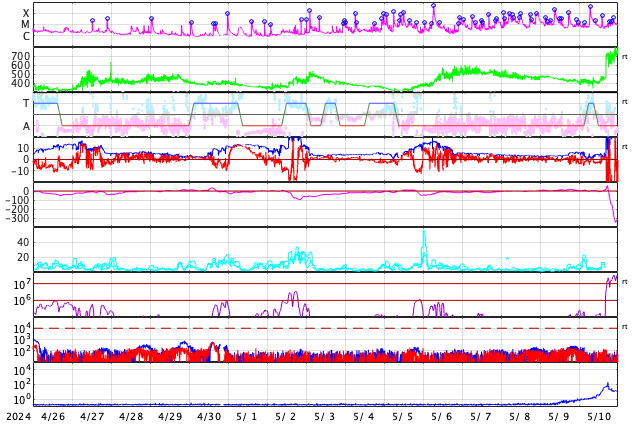Select "700" on the green plot axis
Viewport: 634px width, 424px height.
(21, 56)
